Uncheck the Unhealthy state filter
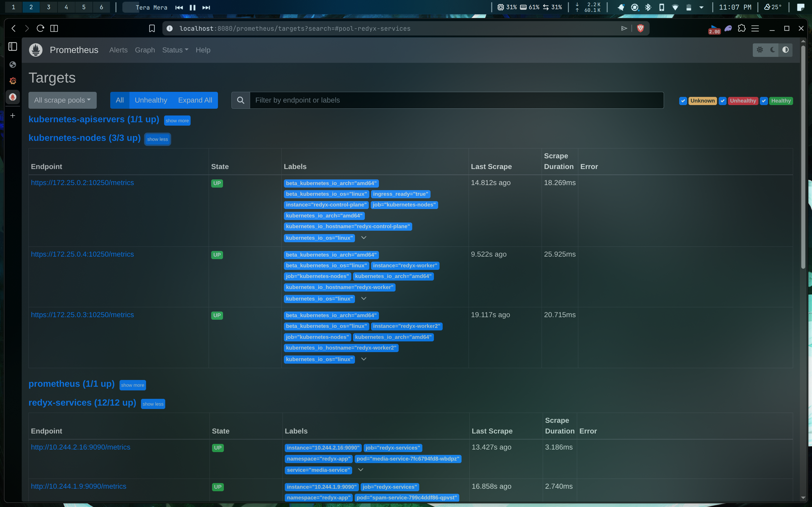 [722, 101]
